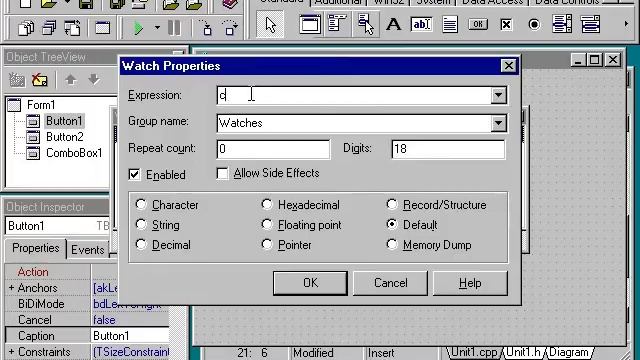
Task: Pick the MainMenu component icon
Action: pos(337,24)
